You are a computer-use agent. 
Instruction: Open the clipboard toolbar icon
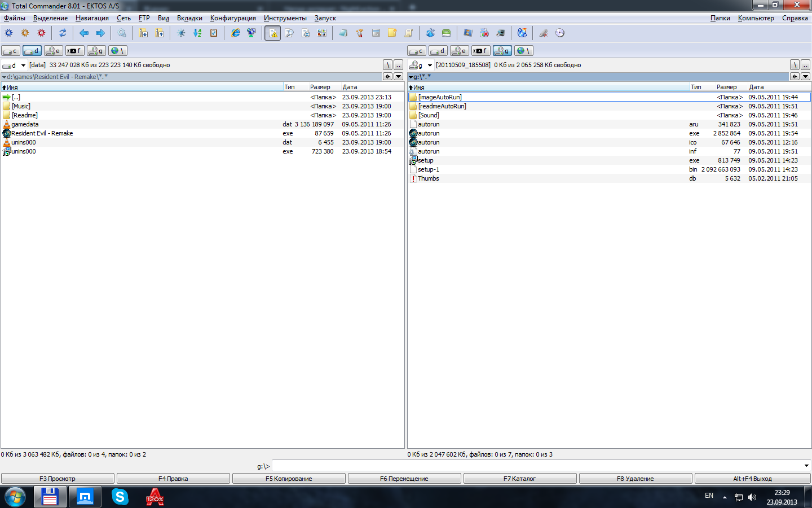tap(214, 33)
